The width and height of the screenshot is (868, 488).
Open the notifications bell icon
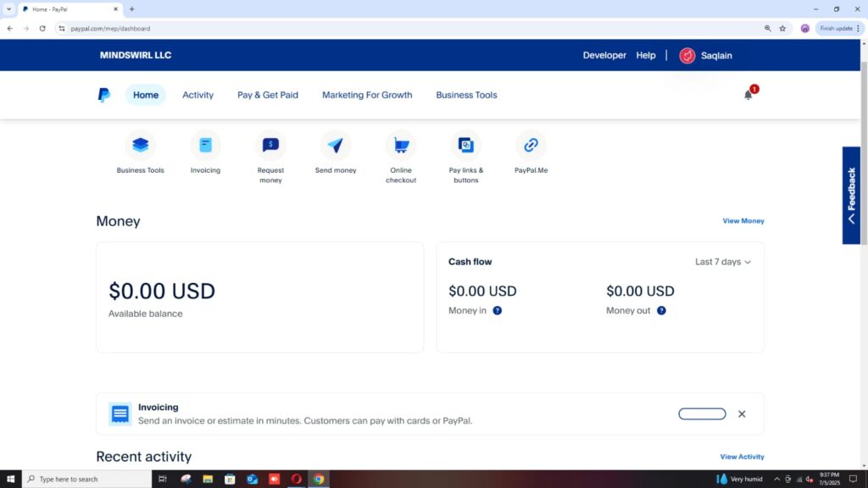coord(748,95)
